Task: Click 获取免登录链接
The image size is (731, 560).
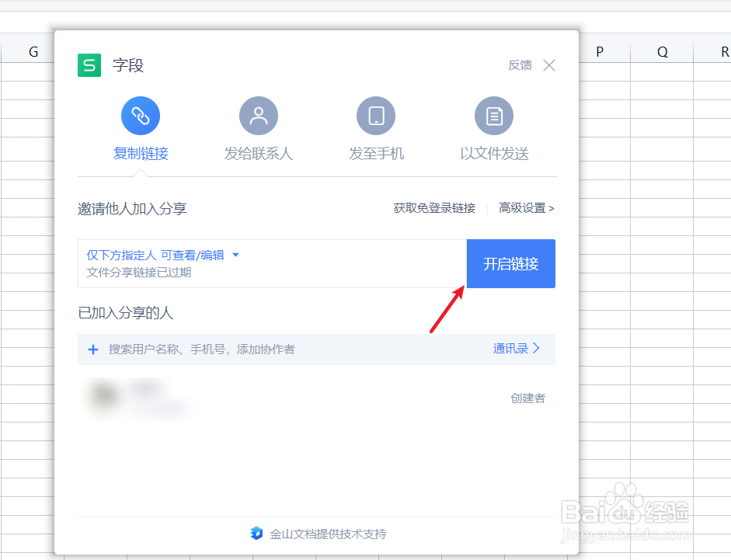Action: point(434,208)
